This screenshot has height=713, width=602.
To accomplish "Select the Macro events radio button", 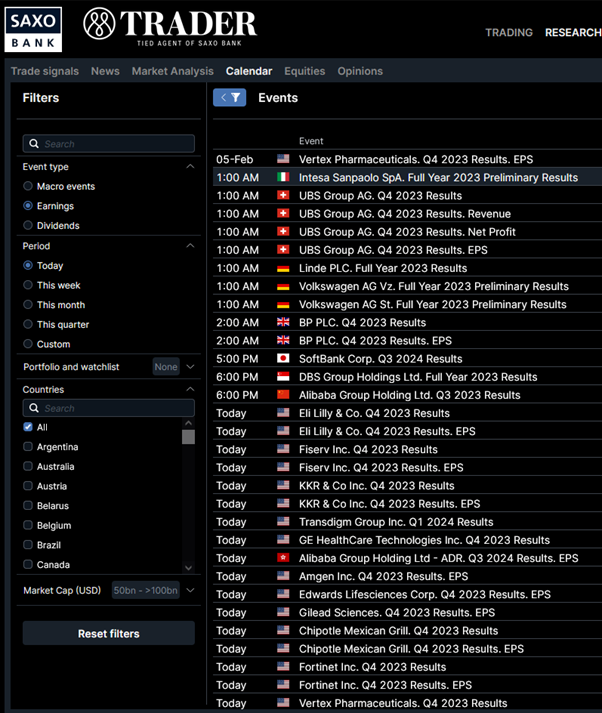I will (28, 186).
